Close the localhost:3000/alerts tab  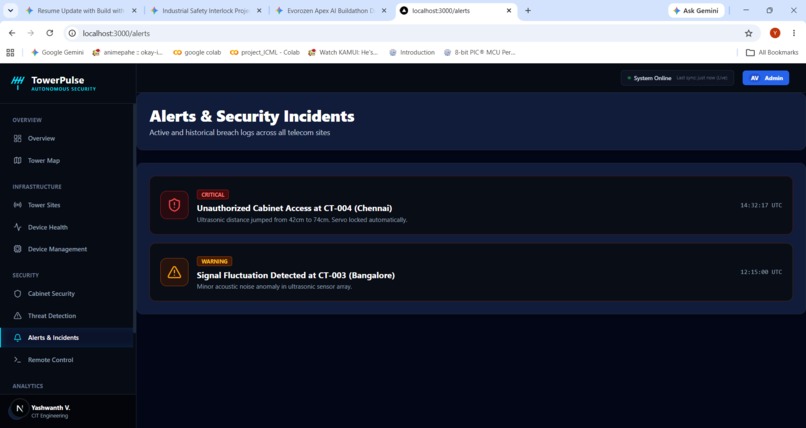pyautogui.click(x=509, y=10)
